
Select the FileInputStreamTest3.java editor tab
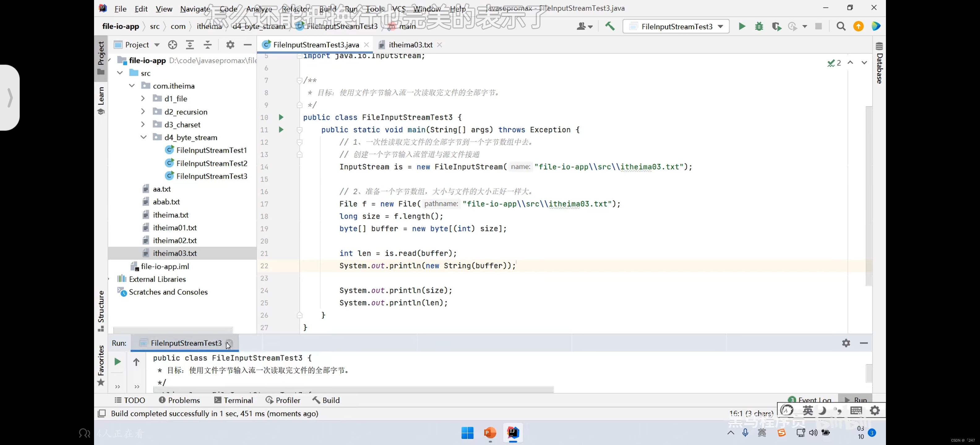[x=316, y=45]
